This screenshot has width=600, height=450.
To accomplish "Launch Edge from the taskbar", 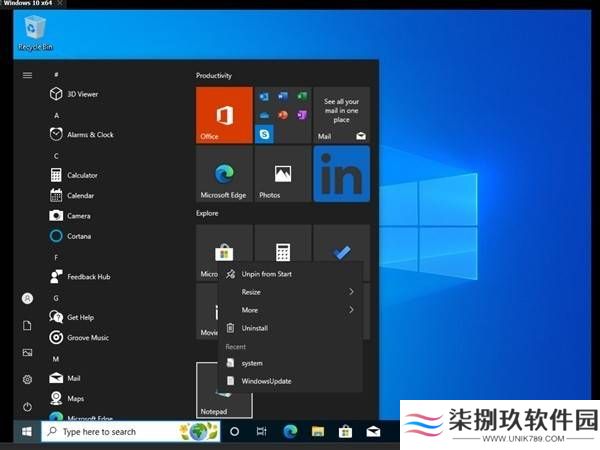I will click(x=290, y=432).
